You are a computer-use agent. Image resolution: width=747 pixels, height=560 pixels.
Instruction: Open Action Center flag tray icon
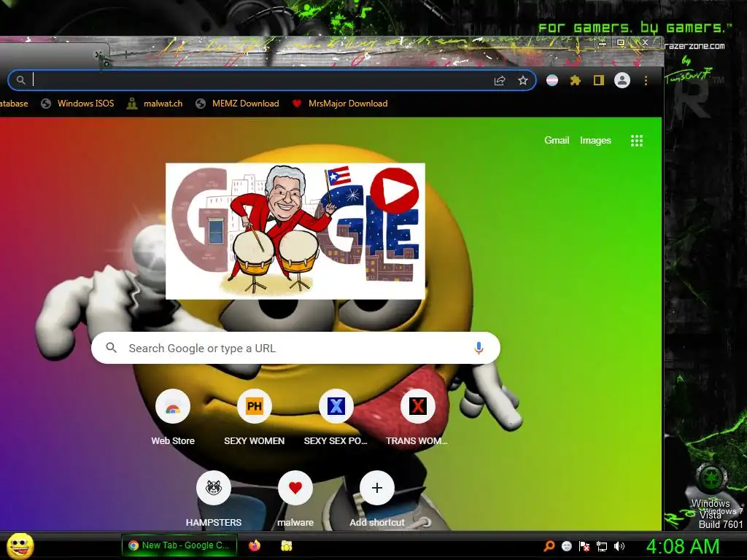(x=584, y=546)
